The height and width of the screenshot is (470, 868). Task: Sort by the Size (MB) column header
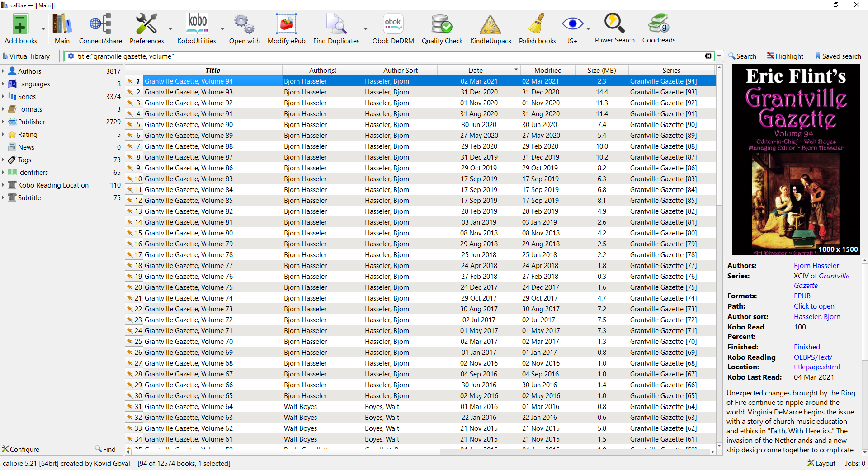[602, 70]
